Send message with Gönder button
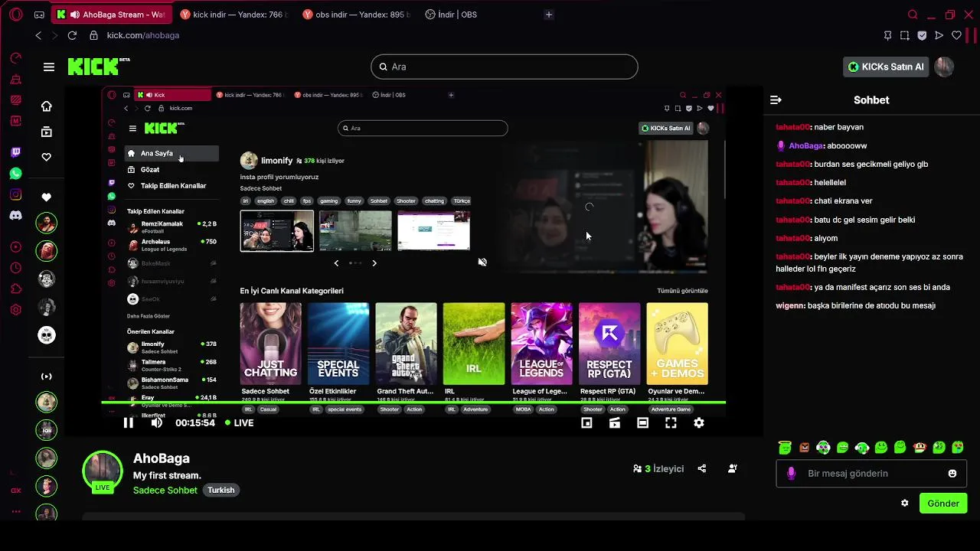 click(x=943, y=504)
